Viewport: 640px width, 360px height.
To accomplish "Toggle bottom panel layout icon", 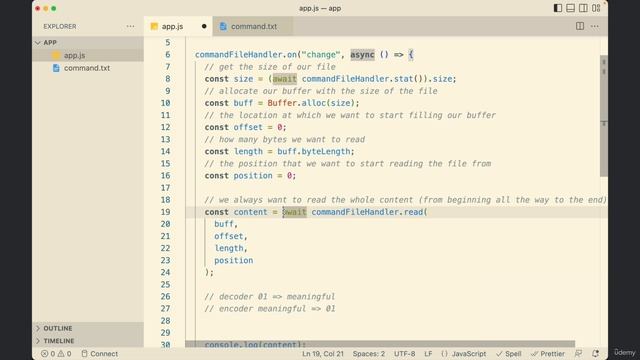I will pos(571,8).
